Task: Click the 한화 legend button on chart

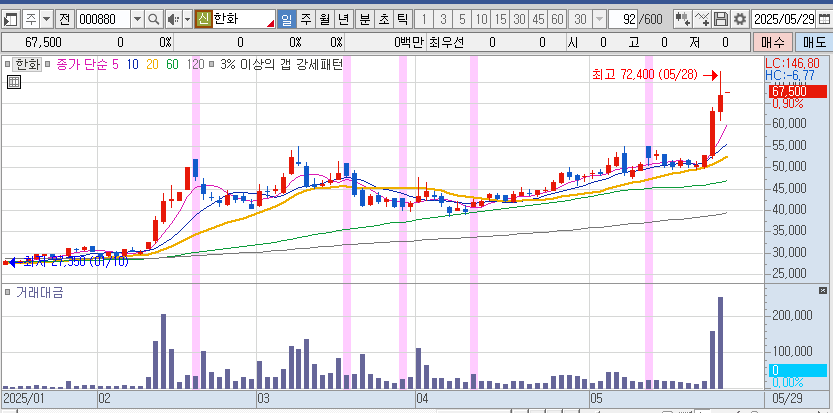Action: pos(27,64)
